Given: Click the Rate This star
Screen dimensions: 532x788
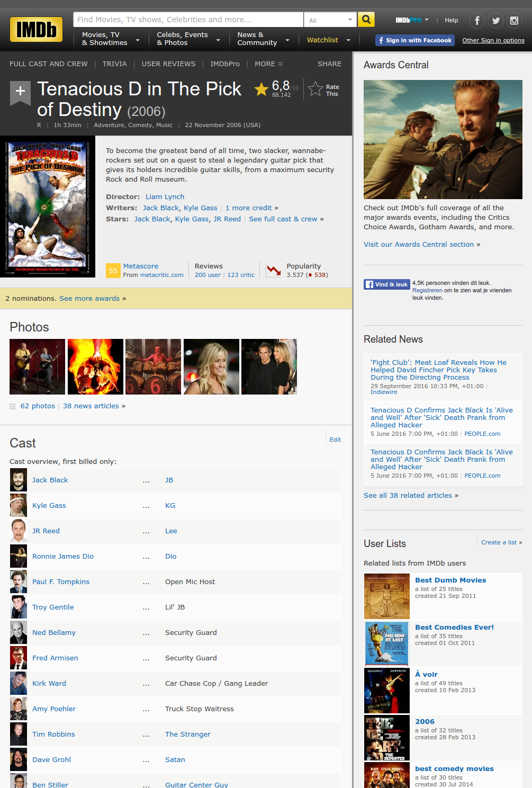Looking at the screenshot, I should [315, 89].
